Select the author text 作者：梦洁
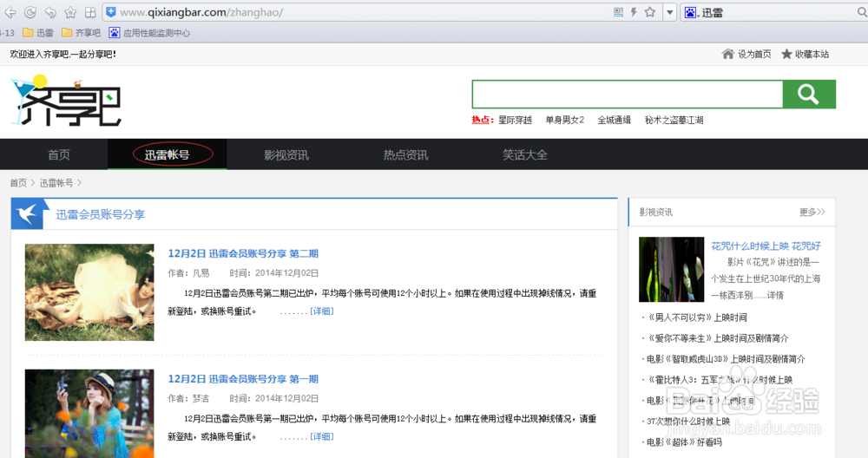The image size is (868, 458). coord(188,398)
